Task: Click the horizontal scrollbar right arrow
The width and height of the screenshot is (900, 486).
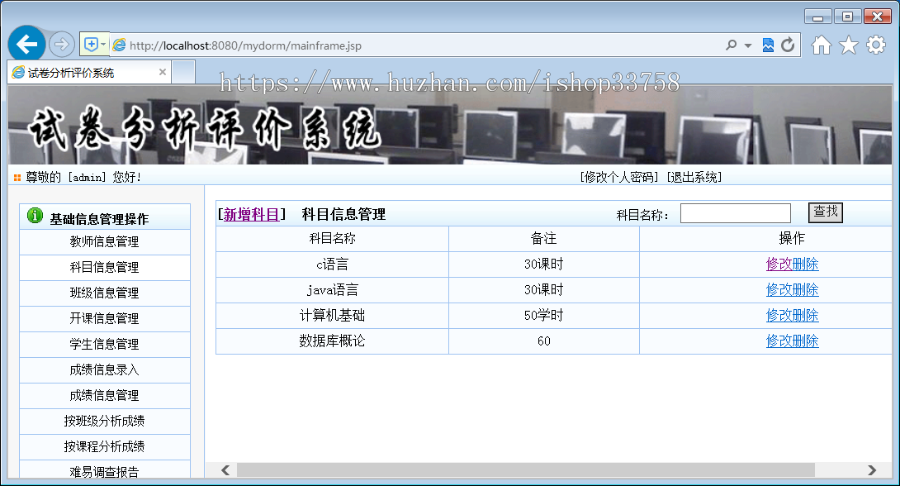Action: point(872,471)
